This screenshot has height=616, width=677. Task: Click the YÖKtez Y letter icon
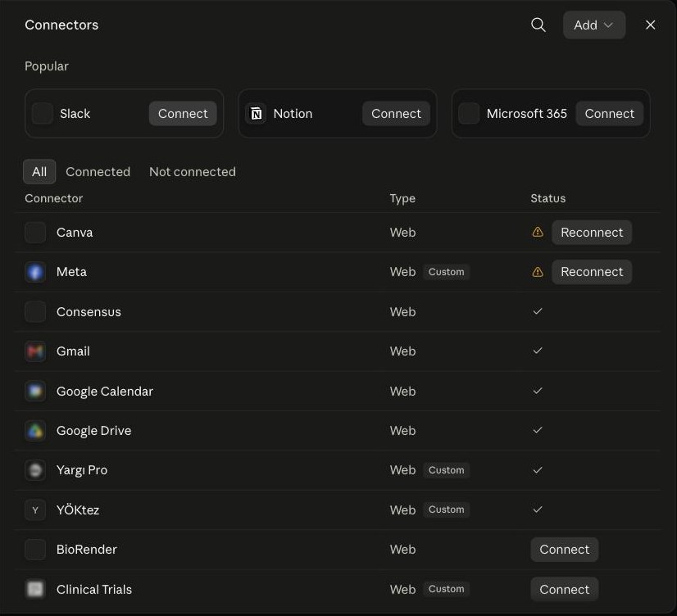click(x=35, y=510)
